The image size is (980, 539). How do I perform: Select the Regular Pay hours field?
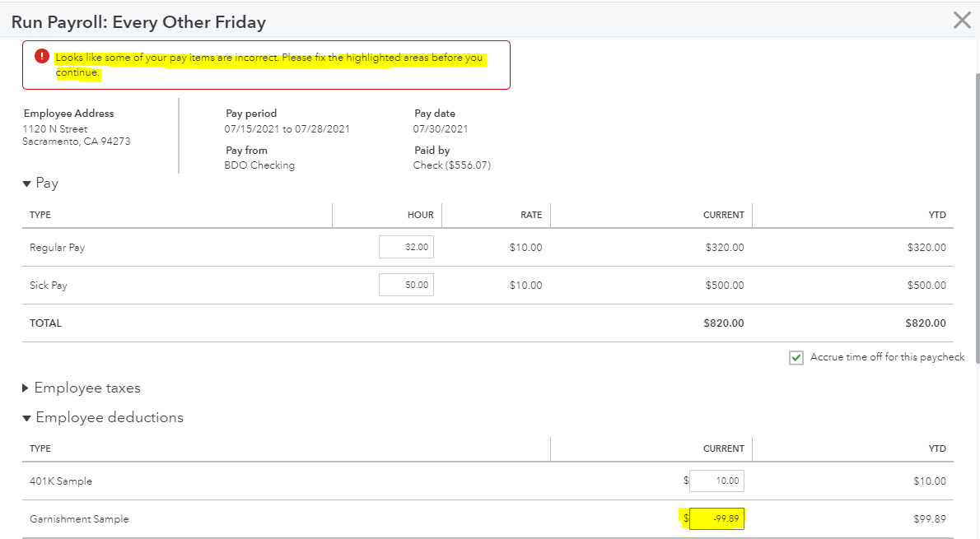coord(406,246)
